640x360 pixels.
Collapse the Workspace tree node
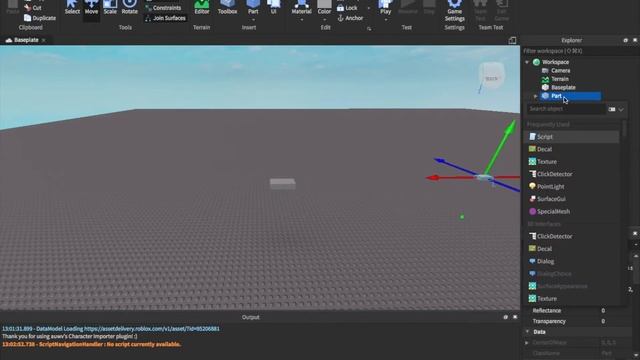(527, 62)
